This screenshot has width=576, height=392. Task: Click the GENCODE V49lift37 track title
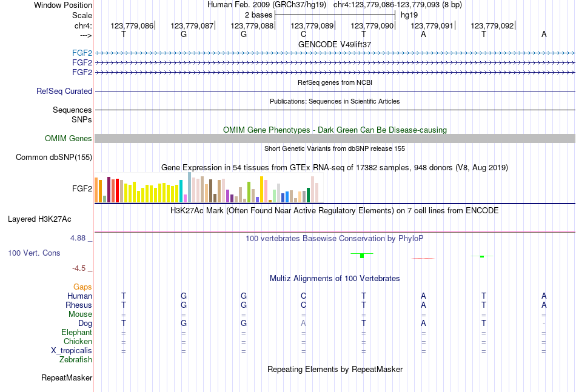[335, 44]
